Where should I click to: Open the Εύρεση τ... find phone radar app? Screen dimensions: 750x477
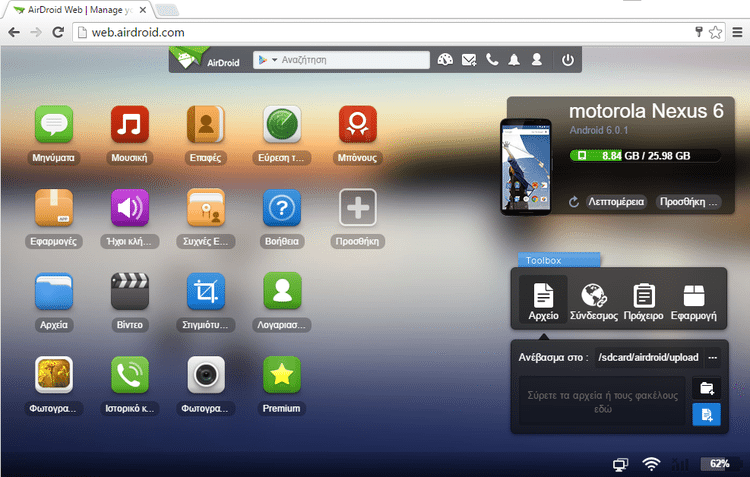pos(282,124)
